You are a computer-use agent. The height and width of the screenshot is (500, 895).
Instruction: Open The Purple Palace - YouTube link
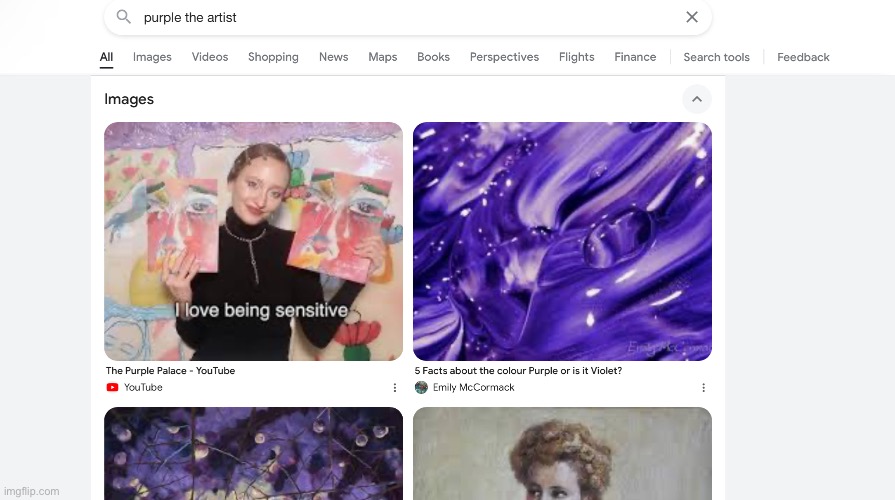pos(170,371)
